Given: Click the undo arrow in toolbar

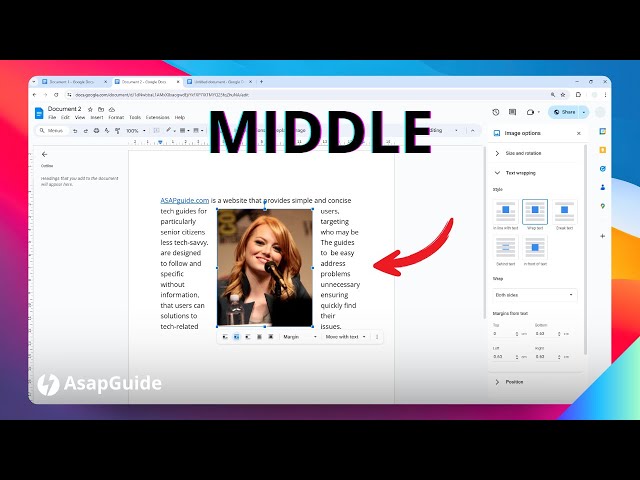Looking at the screenshot, I should 75,131.
